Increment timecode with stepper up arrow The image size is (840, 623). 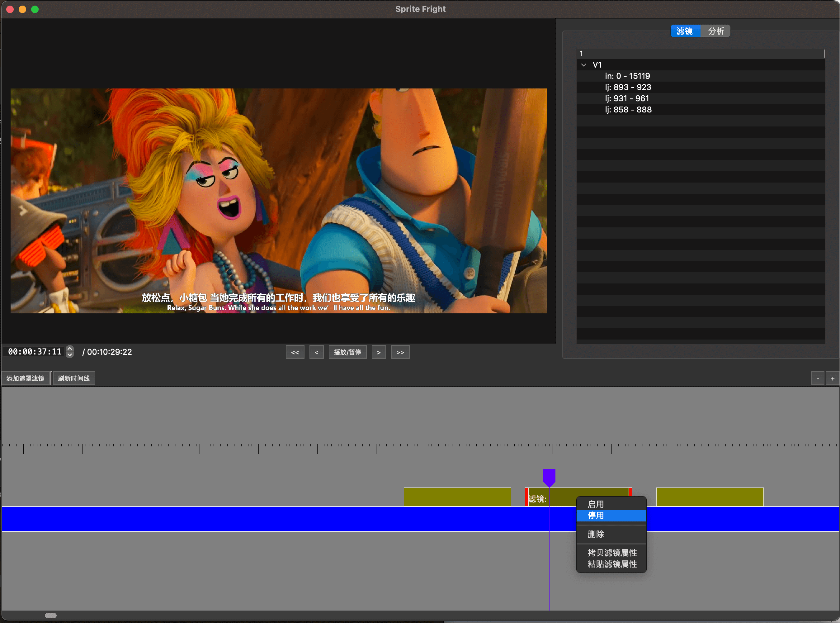pyautogui.click(x=70, y=349)
